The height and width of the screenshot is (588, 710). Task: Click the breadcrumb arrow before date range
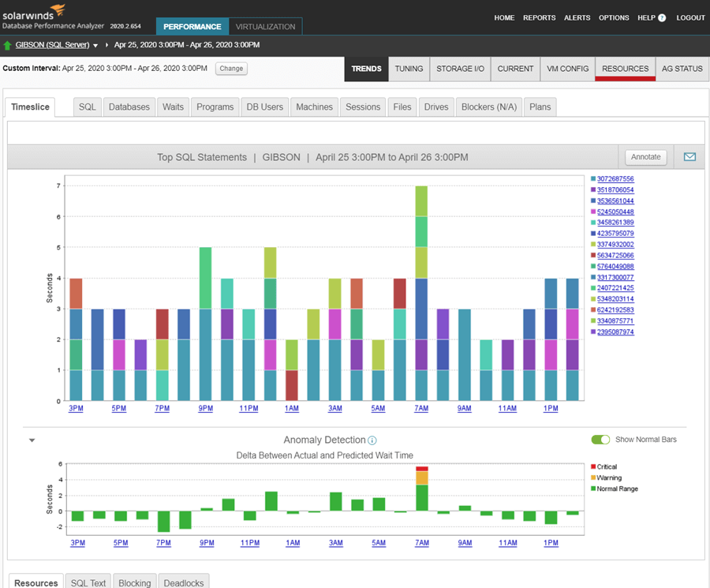[106, 45]
